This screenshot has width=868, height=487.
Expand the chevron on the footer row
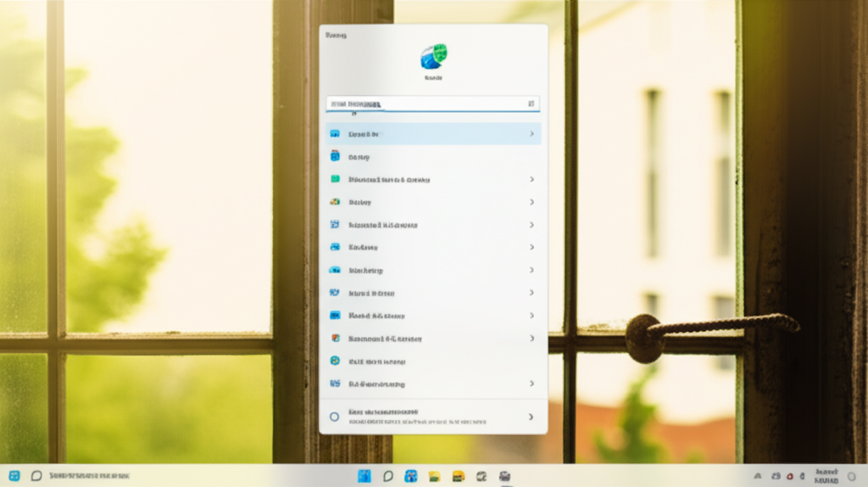point(531,417)
